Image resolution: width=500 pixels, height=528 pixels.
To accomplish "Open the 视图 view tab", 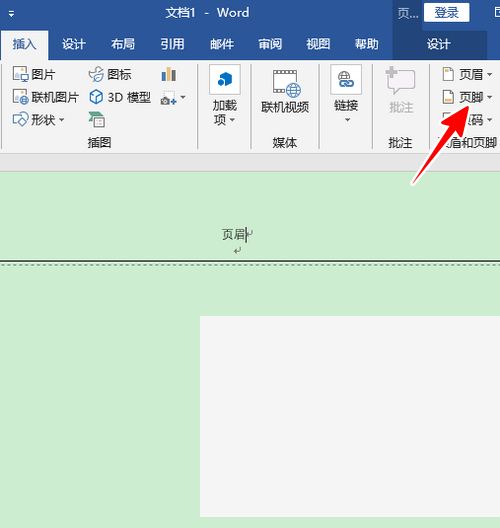I will pos(318,44).
